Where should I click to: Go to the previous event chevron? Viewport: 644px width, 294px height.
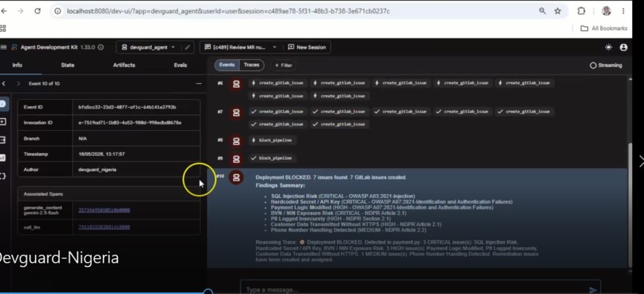click(x=4, y=83)
